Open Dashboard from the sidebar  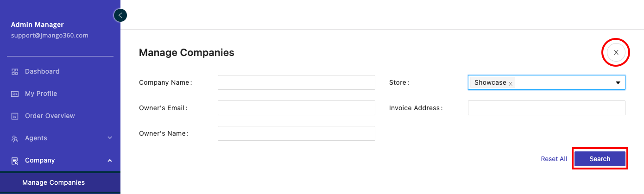coord(42,71)
